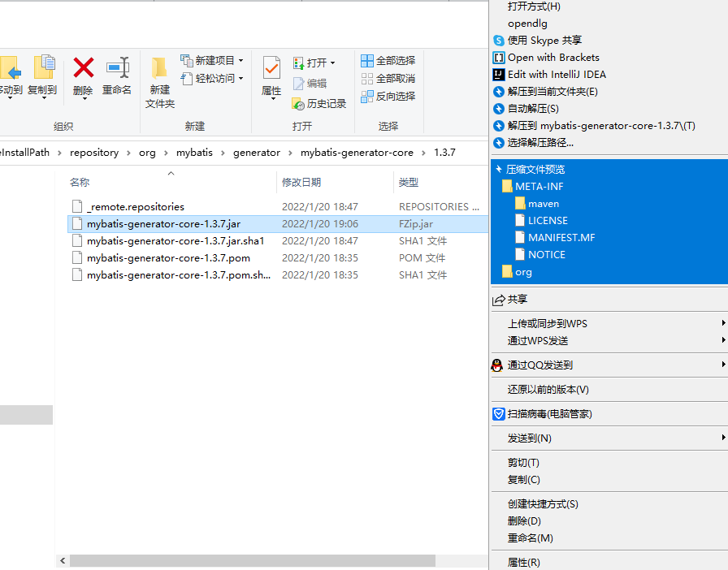Viewport: 728px width, 570px height.
Task: Expand the Delete dropdown arrow below icon
Action: [84, 98]
